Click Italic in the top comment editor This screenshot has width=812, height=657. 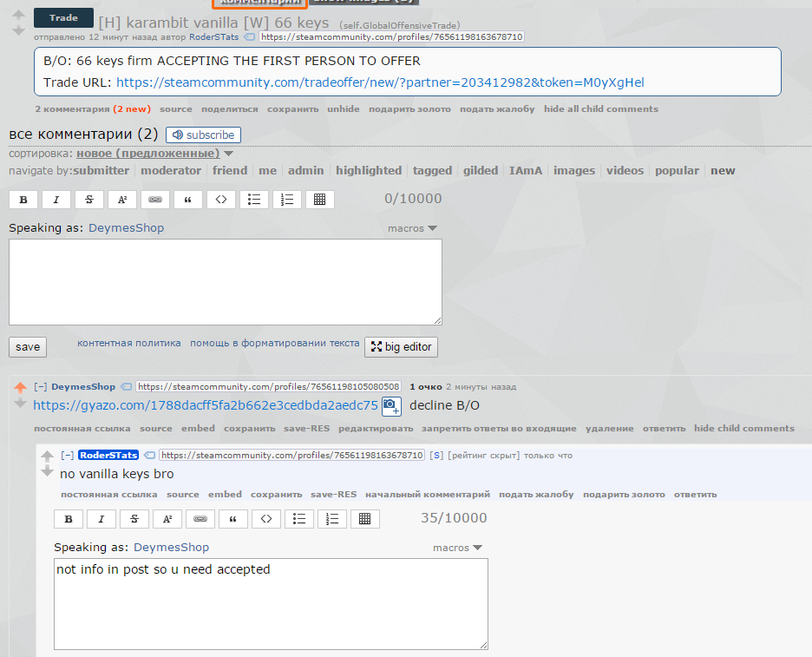point(56,200)
